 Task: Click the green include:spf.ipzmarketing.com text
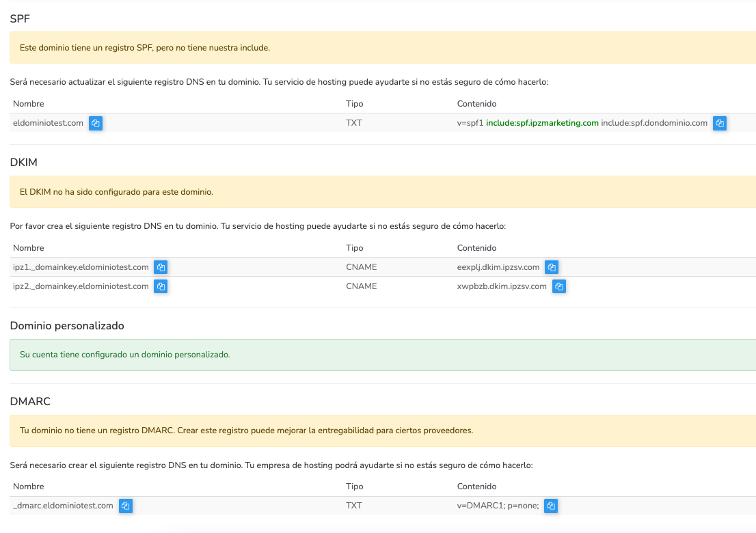click(542, 123)
